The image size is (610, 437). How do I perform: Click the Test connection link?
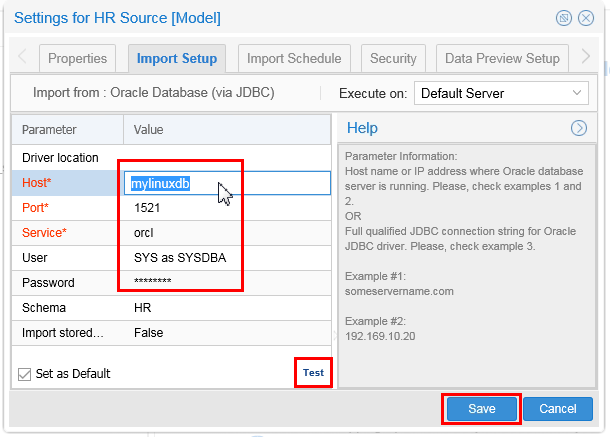313,373
